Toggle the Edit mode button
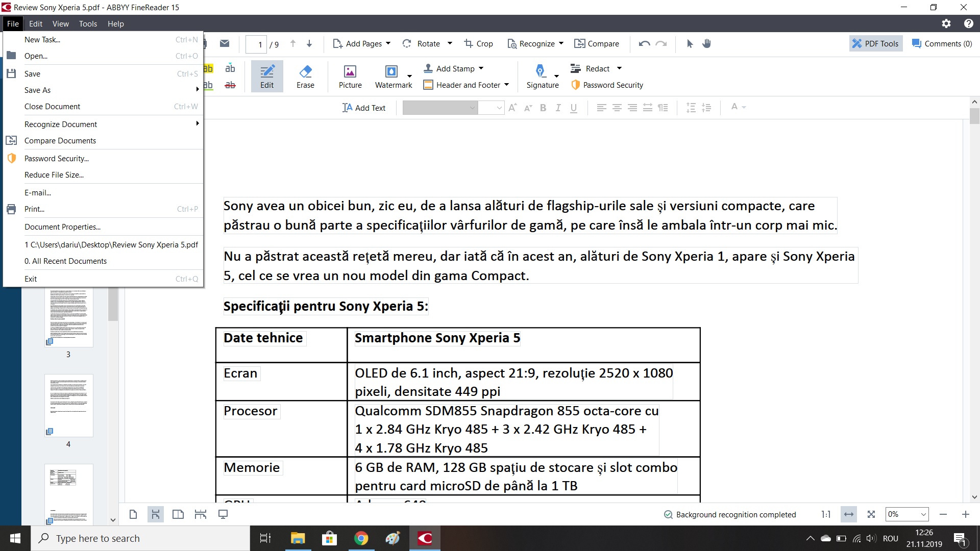 (267, 76)
